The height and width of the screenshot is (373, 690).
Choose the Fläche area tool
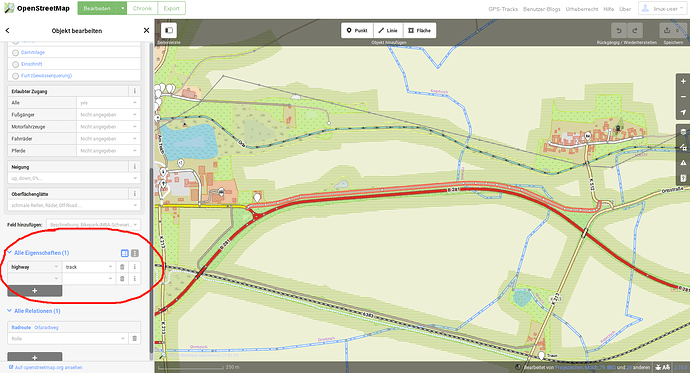pos(420,30)
